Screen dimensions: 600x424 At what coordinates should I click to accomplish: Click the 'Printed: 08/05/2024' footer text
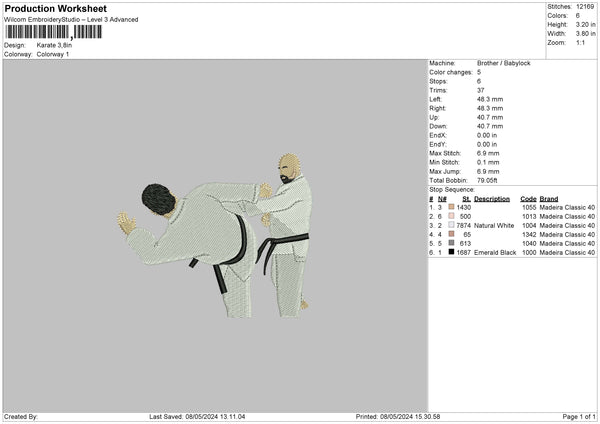click(398, 417)
